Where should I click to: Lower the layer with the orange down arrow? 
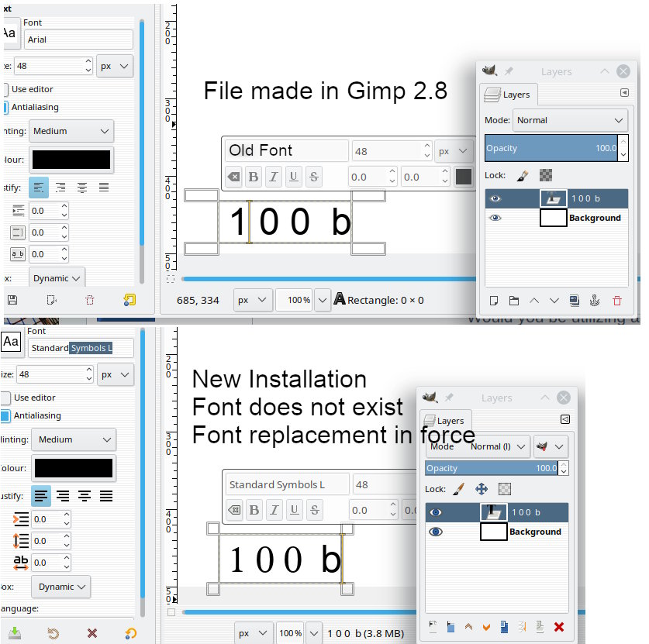coord(486,627)
